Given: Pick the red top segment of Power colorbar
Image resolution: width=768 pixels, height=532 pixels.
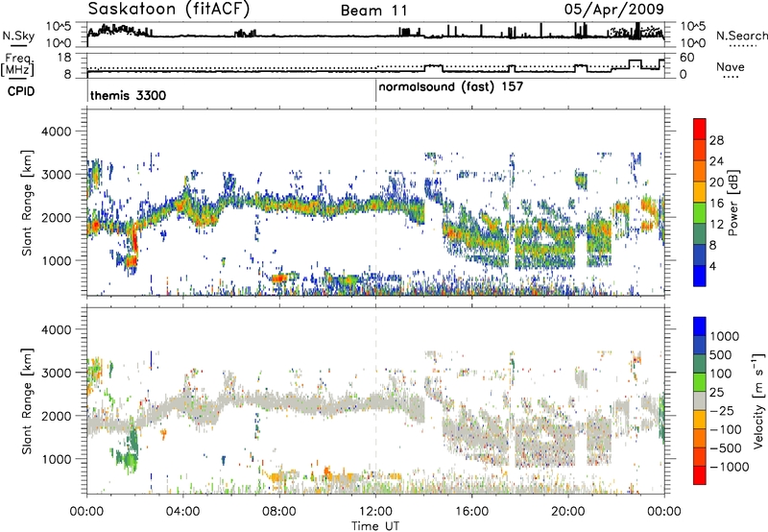Looking at the screenshot, I should point(700,130).
